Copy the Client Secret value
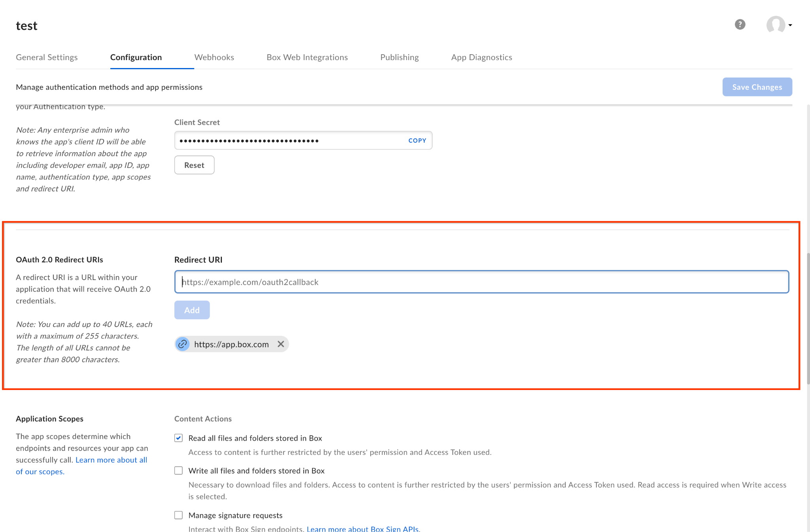This screenshot has height=532, width=810. point(417,140)
